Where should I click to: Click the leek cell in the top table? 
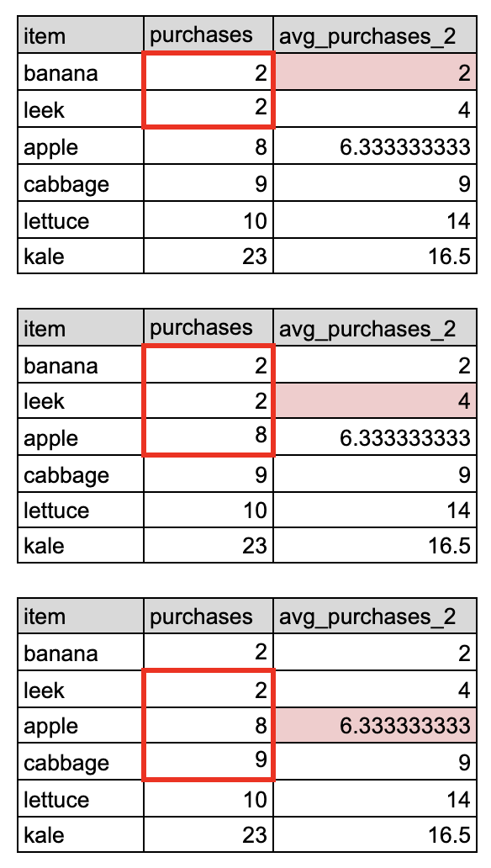[81, 108]
